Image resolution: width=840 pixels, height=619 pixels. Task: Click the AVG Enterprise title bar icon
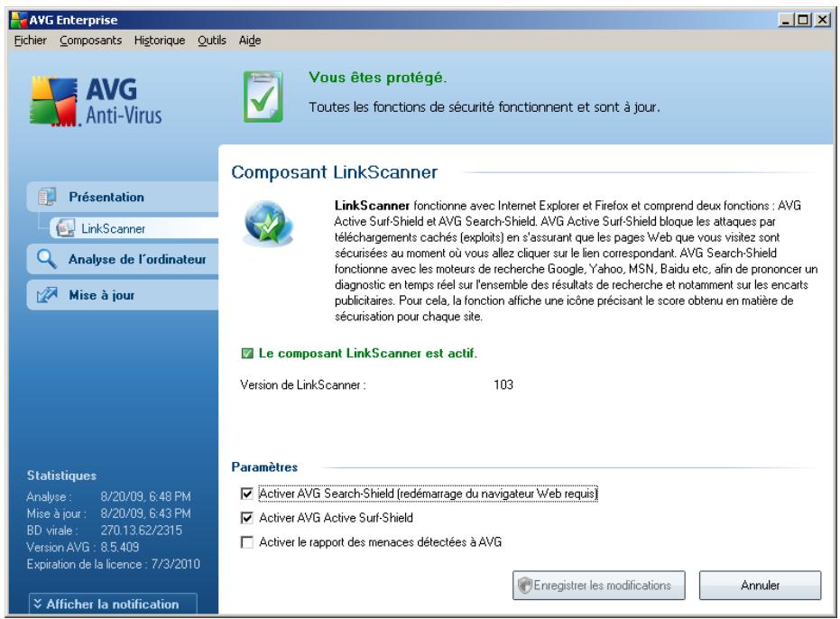(x=19, y=20)
